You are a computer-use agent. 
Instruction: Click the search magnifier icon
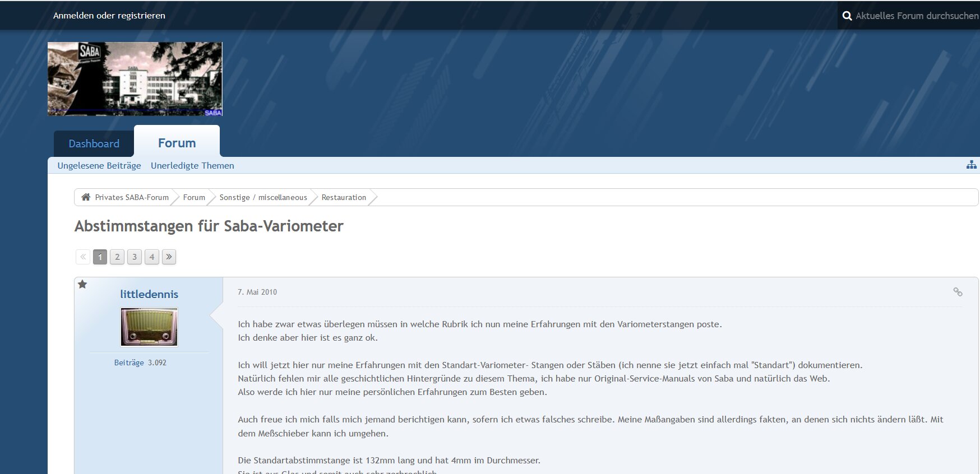847,16
